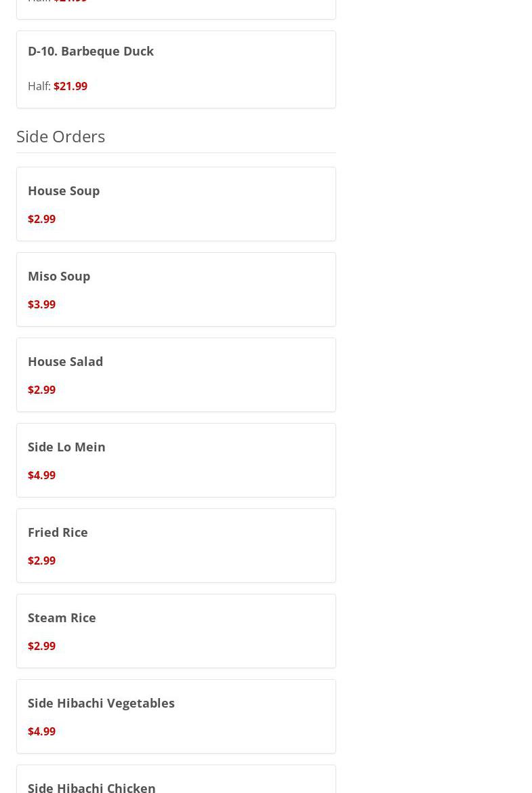Screen dimensions: 532x793
Task: Click the Steam Rice $2.99 price
Action: point(41,646)
